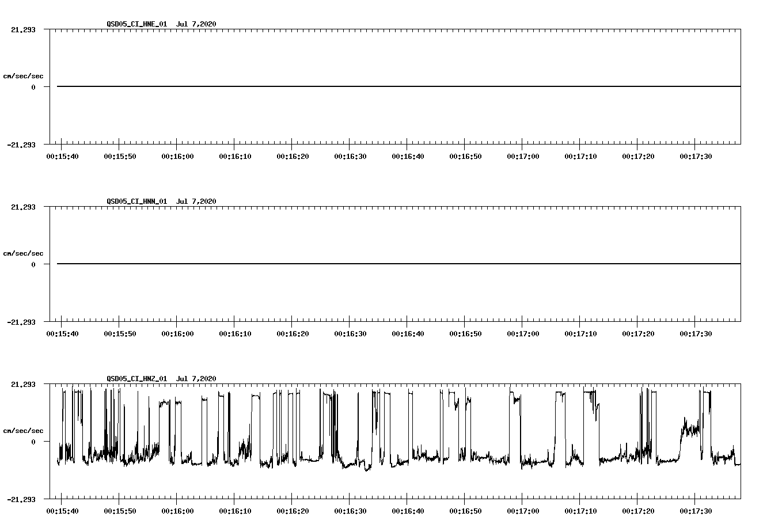Click the 21.293 maximum label on HNE chart
The image size is (782, 532).
[23, 29]
